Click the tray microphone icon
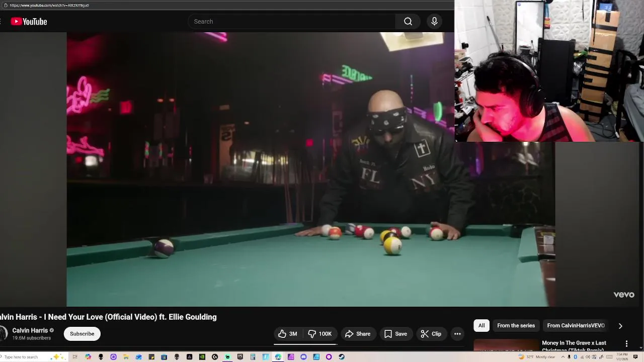Image resolution: width=644 pixels, height=362 pixels. point(569,357)
